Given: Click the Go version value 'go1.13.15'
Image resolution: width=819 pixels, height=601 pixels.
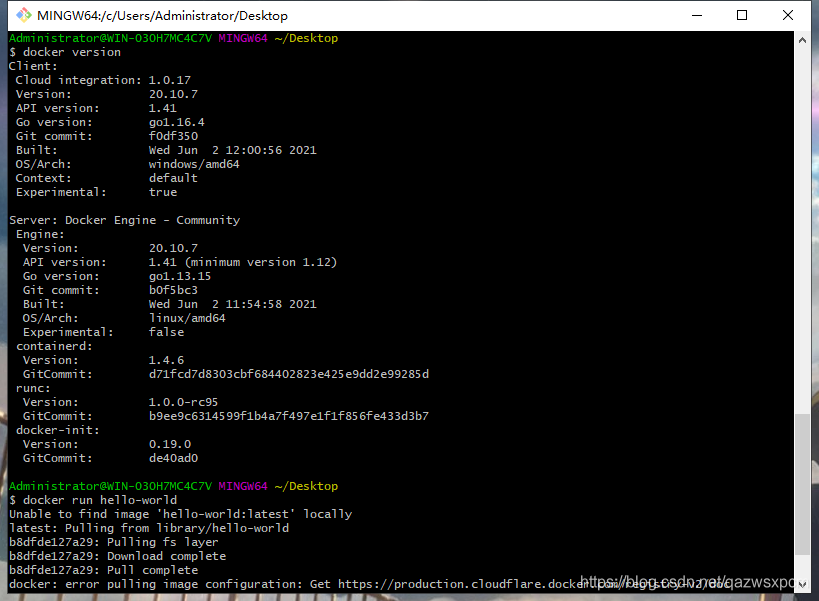Looking at the screenshot, I should coord(180,276).
